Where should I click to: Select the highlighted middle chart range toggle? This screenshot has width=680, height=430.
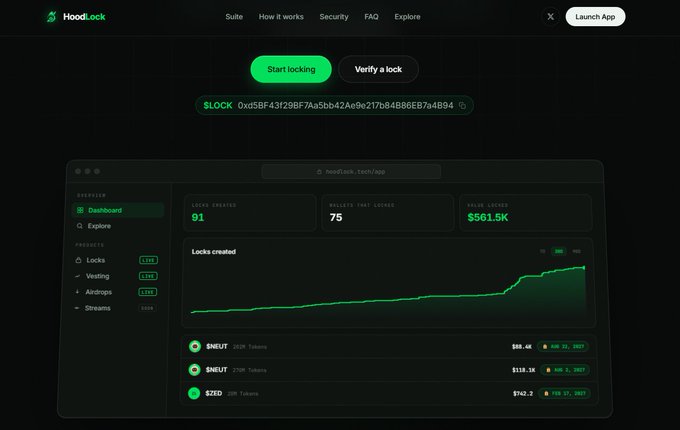pyautogui.click(x=559, y=251)
